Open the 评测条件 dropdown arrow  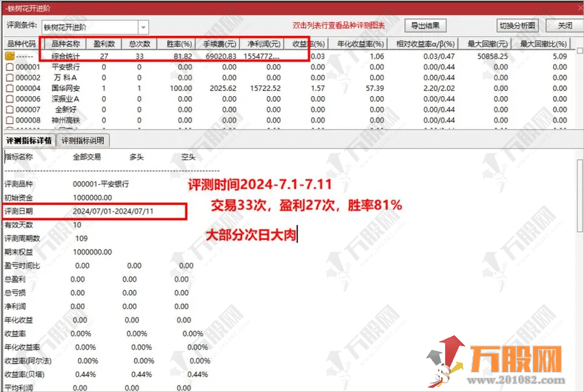click(143, 27)
